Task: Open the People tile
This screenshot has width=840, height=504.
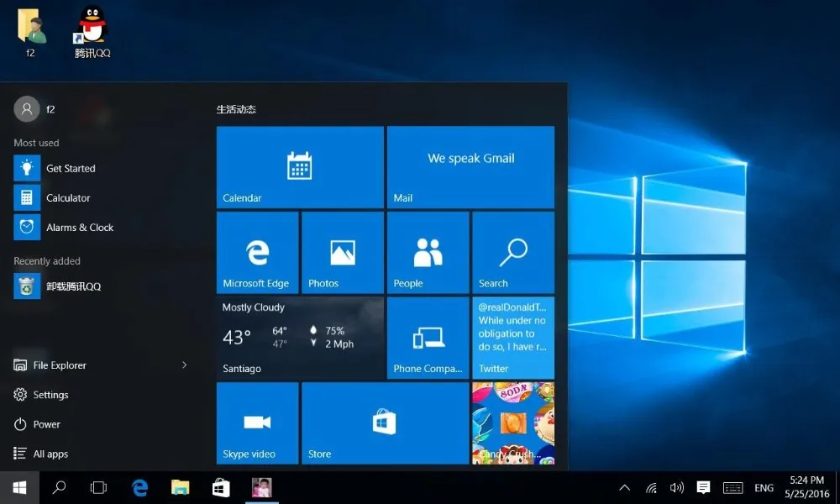Action: tap(428, 252)
